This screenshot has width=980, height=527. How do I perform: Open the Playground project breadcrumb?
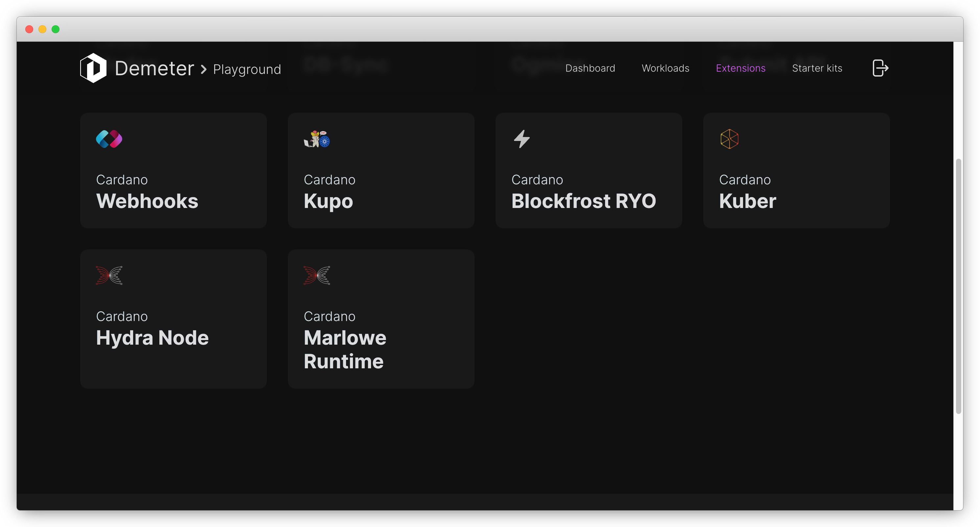(247, 69)
